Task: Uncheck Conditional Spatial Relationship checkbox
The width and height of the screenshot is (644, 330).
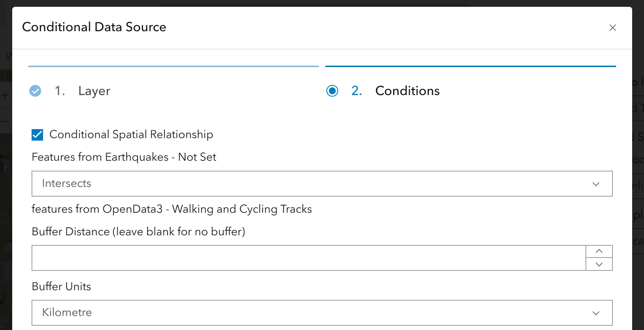Action: pyautogui.click(x=37, y=135)
